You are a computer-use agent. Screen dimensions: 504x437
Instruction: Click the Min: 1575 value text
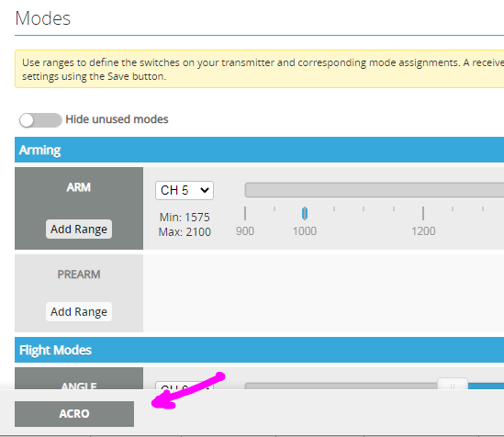185,218
